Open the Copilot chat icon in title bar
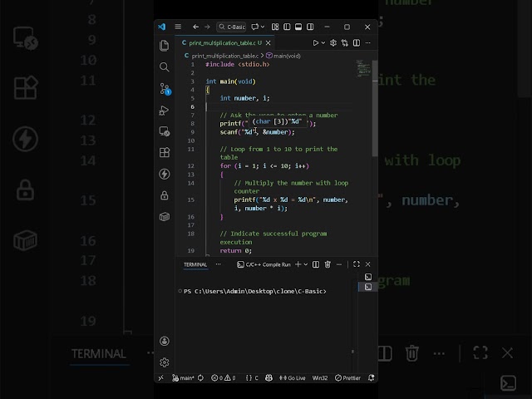Image resolution: width=532 pixels, height=399 pixels. click(254, 27)
